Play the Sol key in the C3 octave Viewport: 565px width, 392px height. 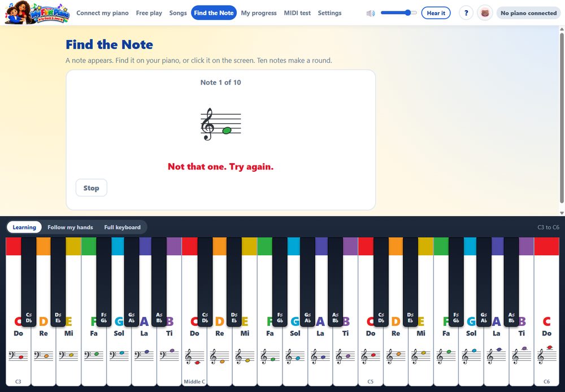[119, 355]
